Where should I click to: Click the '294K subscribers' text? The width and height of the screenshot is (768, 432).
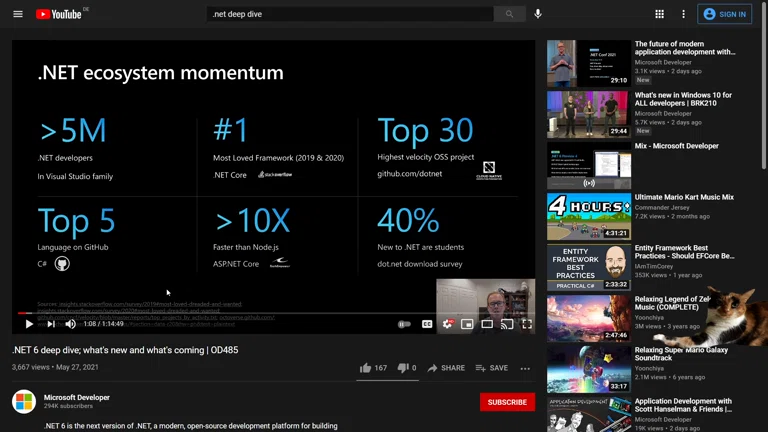pos(68,406)
